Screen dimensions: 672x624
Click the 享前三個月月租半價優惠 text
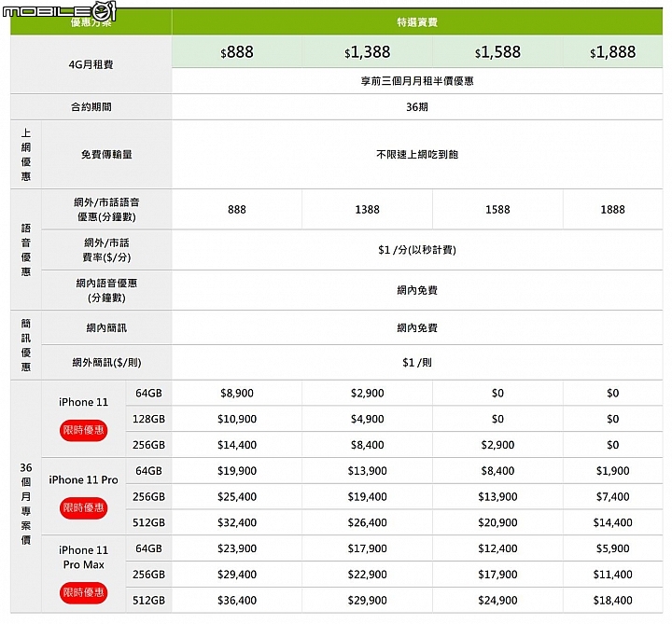click(417, 81)
